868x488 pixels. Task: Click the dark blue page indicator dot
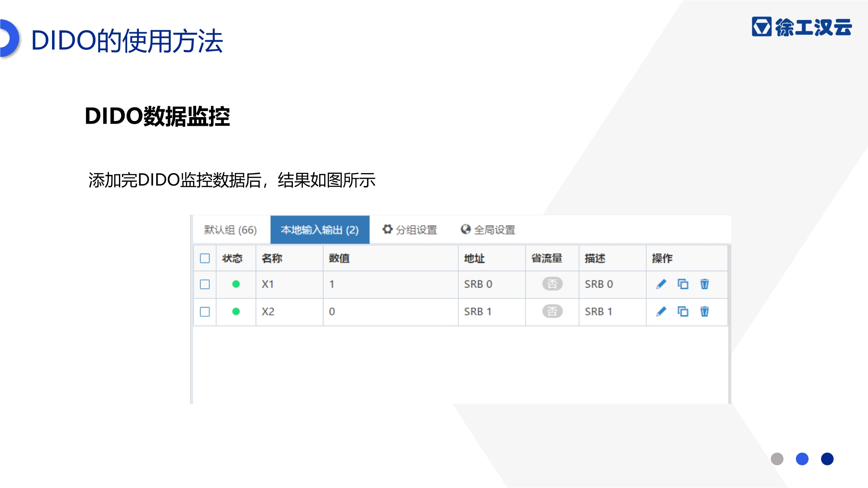coord(827,459)
